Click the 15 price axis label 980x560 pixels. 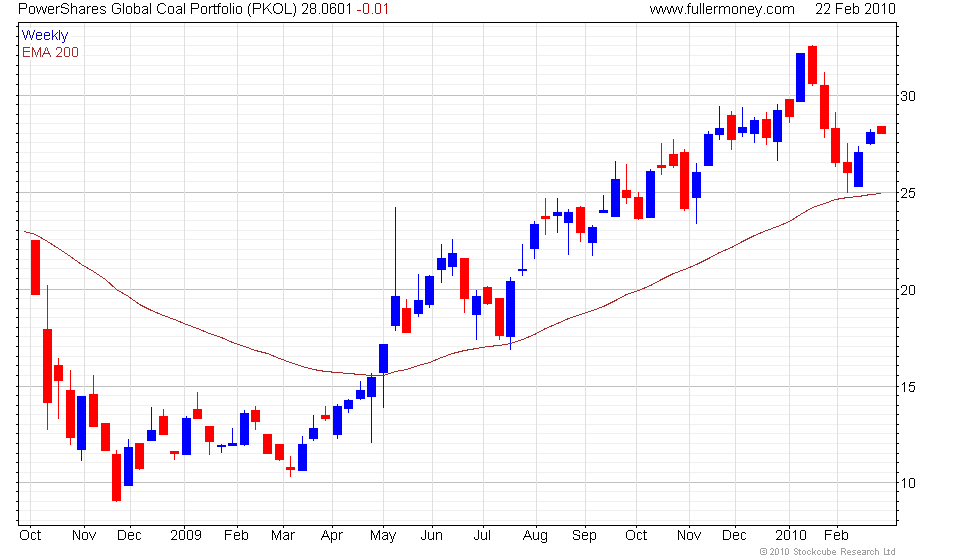click(x=908, y=387)
